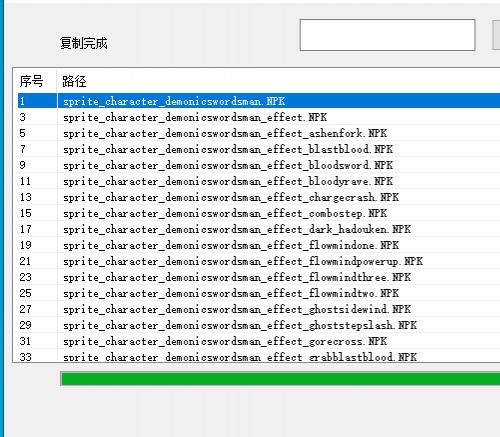The image size is (500, 437).
Task: Select the effect_flowmindtwo.NPK entry
Action: (259, 293)
